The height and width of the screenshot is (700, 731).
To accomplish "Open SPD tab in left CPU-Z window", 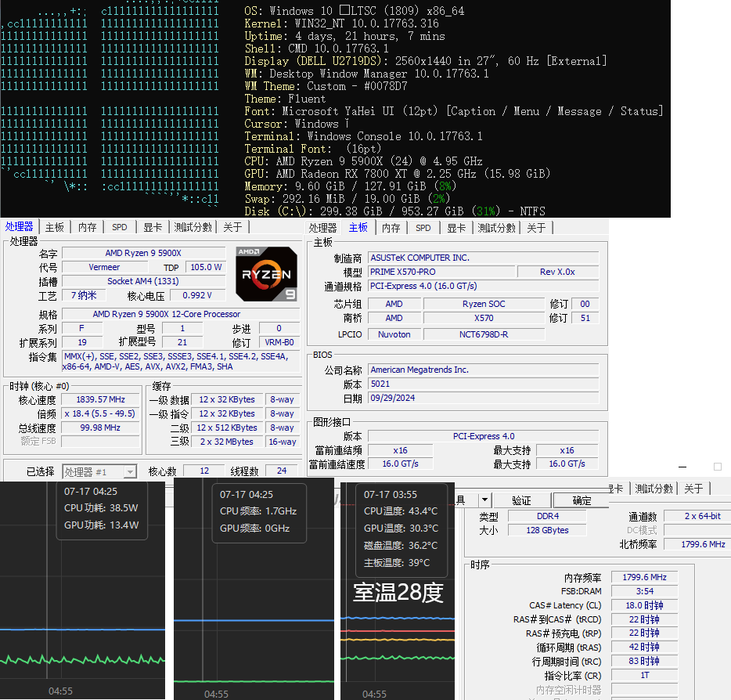I will [119, 227].
